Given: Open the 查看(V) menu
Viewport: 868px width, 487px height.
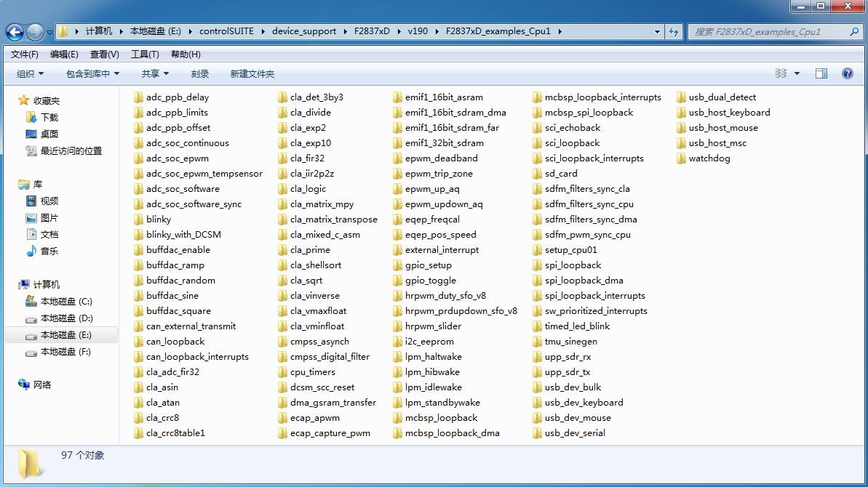Looking at the screenshot, I should click(x=105, y=55).
